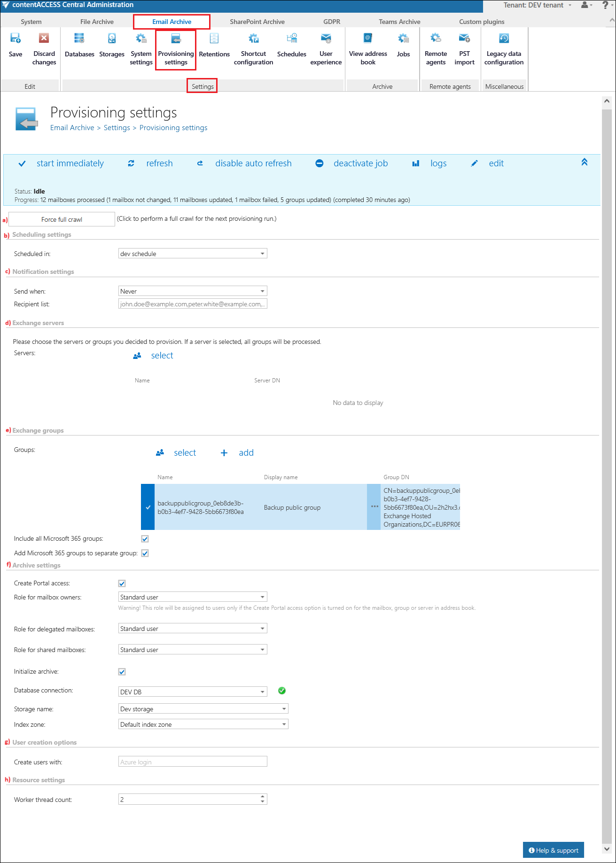Open Legacy data configuration
This screenshot has height=863, width=616.
504,39
